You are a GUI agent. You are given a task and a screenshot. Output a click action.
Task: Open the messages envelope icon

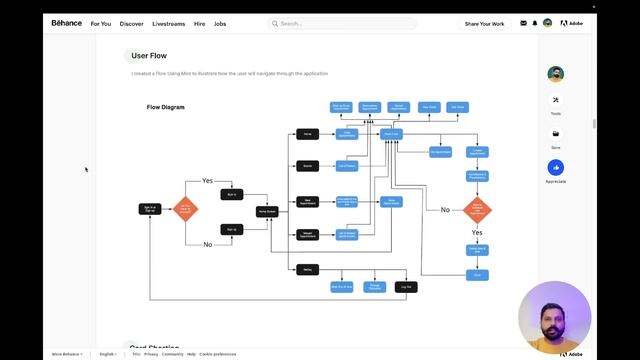(523, 23)
